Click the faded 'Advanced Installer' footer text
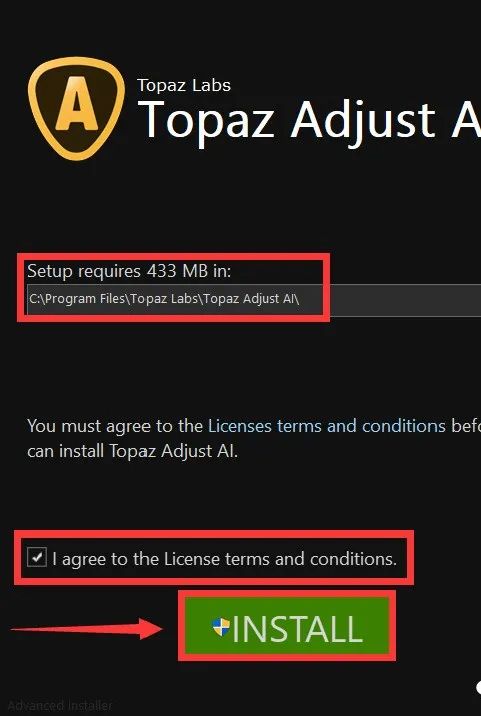 60,705
